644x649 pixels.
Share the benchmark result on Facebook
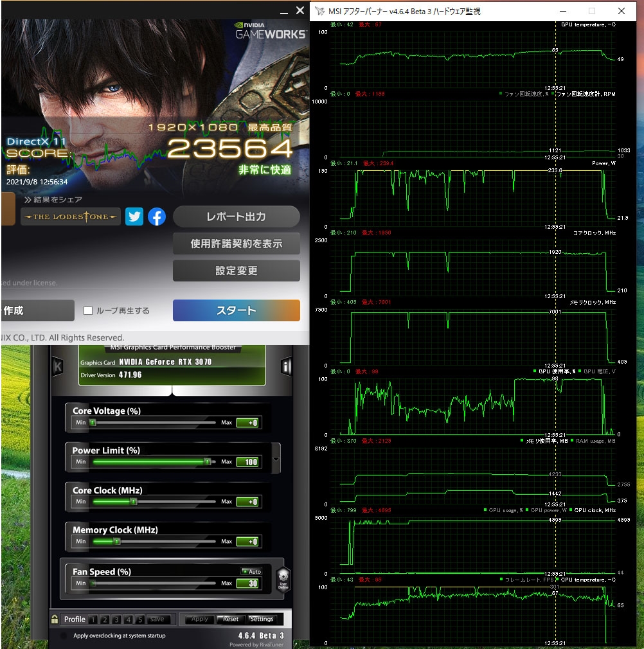[x=156, y=217]
